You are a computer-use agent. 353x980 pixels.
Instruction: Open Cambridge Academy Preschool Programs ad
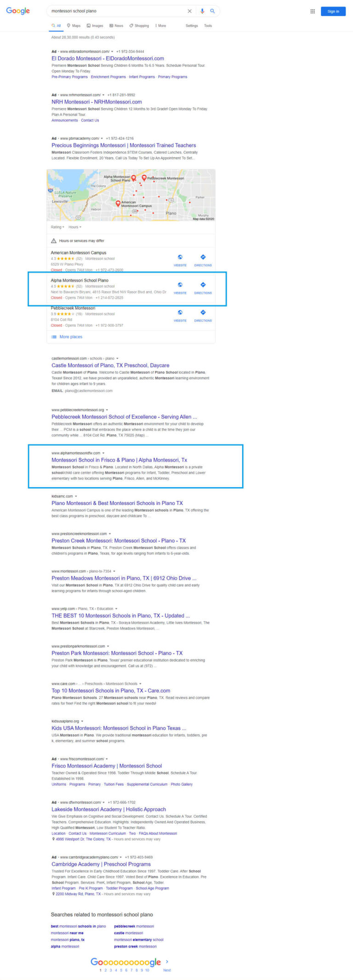[x=101, y=864]
